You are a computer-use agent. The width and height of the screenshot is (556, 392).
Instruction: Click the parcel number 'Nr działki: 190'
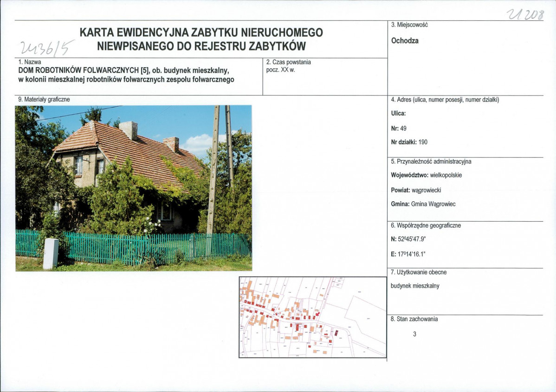409,142
